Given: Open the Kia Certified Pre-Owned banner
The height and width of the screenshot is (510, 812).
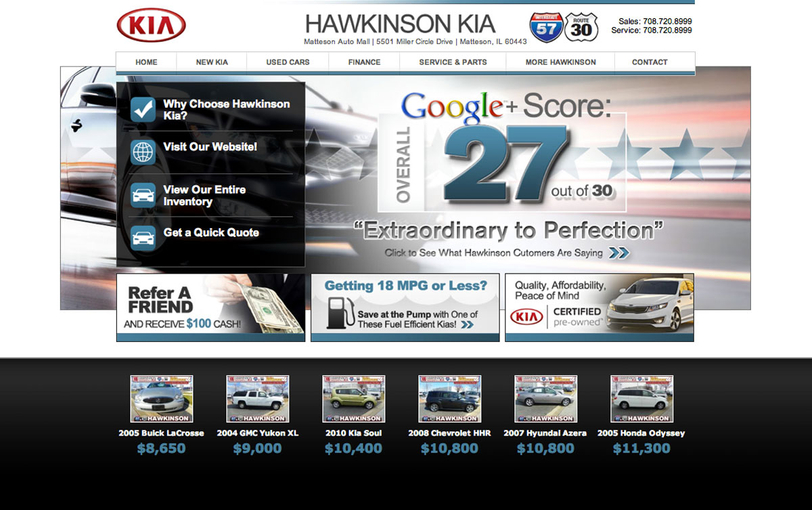Looking at the screenshot, I should tap(600, 307).
